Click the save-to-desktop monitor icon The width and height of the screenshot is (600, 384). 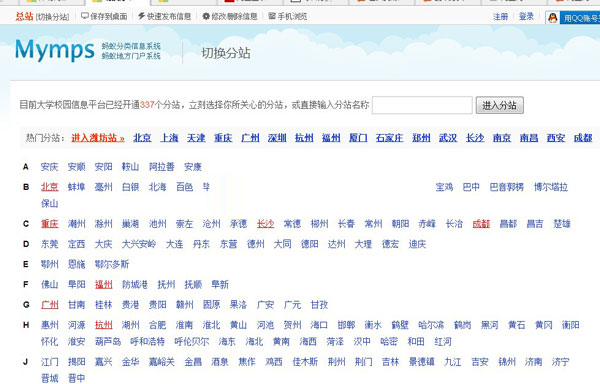[x=85, y=16]
